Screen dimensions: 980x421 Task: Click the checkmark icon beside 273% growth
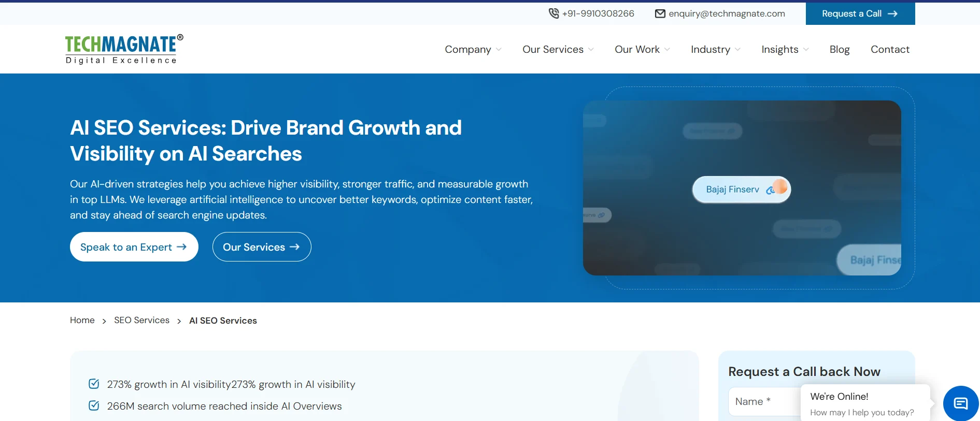[x=94, y=384]
